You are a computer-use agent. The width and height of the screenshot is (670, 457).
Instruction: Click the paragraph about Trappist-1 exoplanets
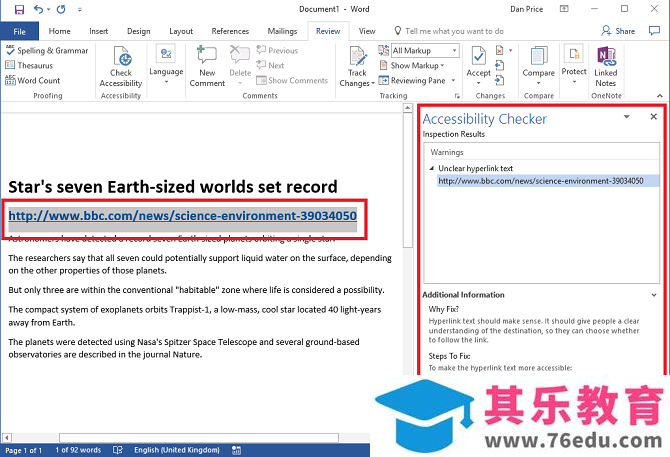coord(195,316)
